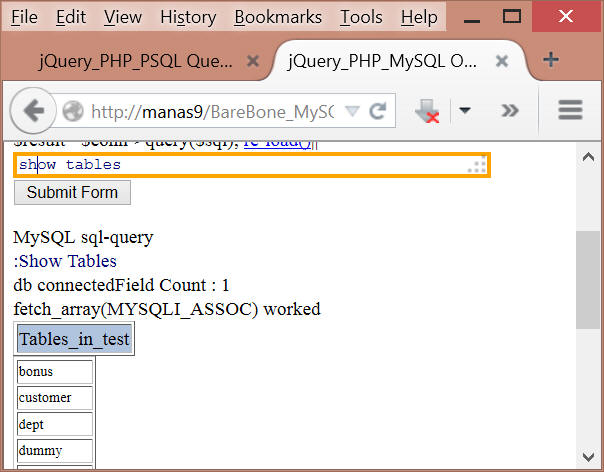Screen dimensions: 604x472
Task: Follow the re-load() link
Action: point(277,143)
